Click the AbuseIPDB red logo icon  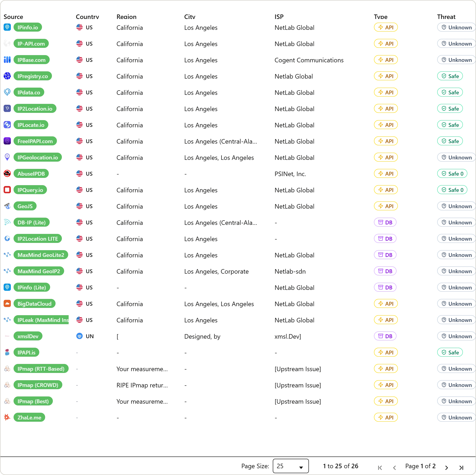[7, 173]
